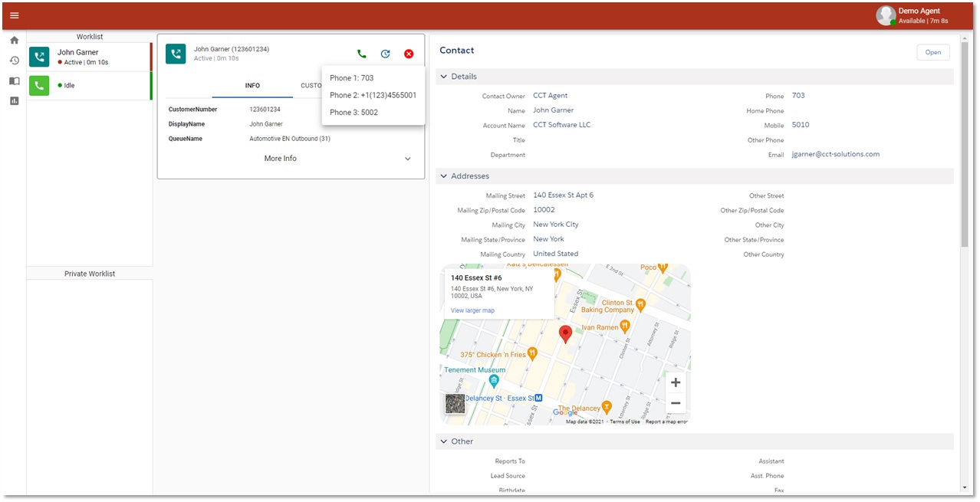This screenshot has width=980, height=502.
Task: Click Private Worklist header
Action: (x=90, y=274)
